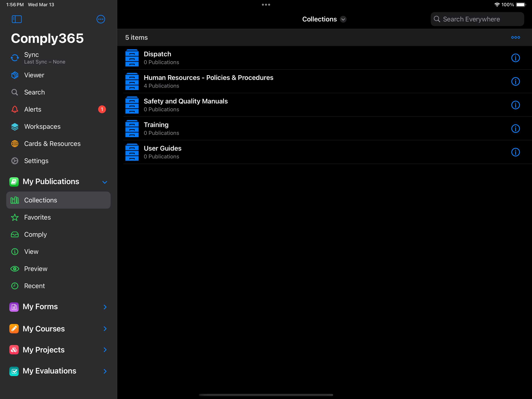Tap the Wi-Fi status icon
Viewport: 532px width, 399px height.
click(497, 4)
